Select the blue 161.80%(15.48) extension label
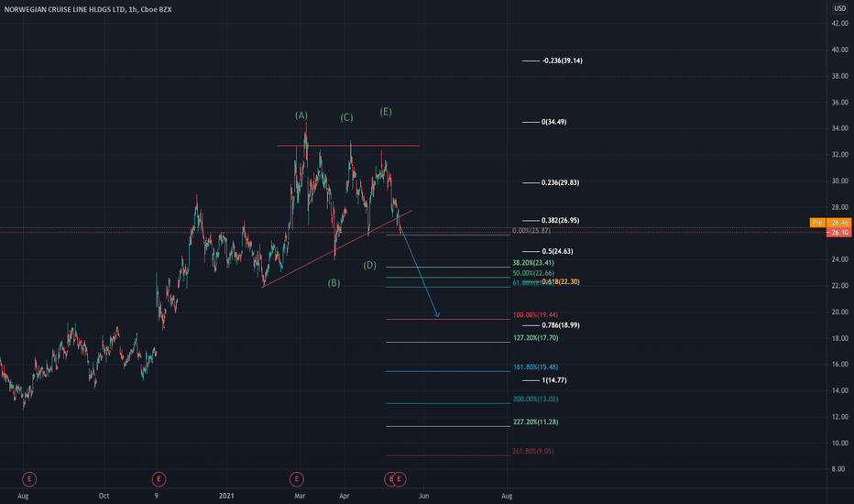This screenshot has width=854, height=504. pos(535,367)
